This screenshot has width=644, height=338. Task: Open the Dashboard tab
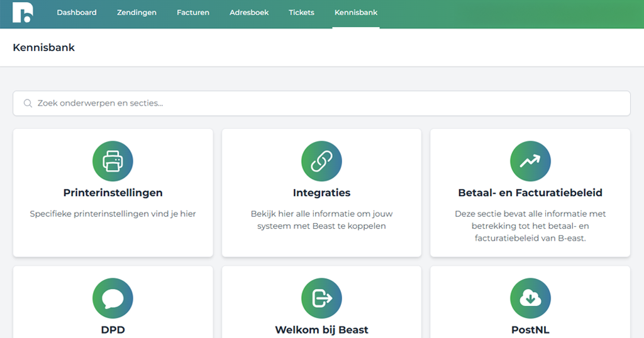click(77, 13)
